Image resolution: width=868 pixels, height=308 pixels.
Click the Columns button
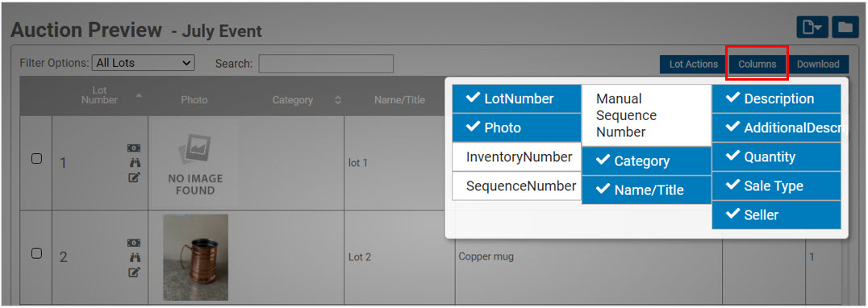757,65
